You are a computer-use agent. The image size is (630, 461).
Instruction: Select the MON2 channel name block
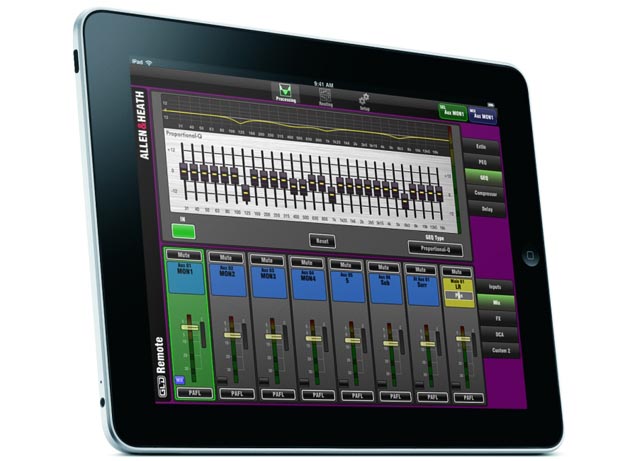pos(227,281)
